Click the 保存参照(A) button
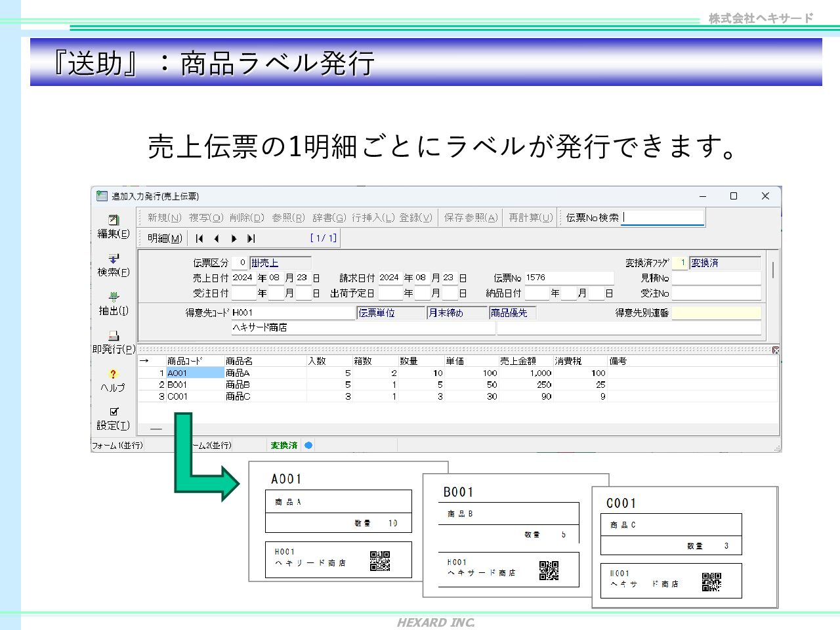The image size is (840, 630). click(x=471, y=217)
